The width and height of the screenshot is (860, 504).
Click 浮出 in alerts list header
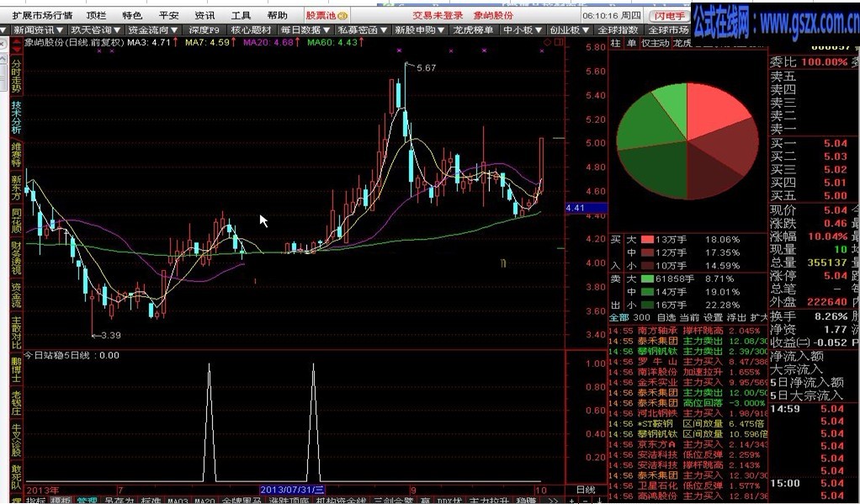tap(736, 317)
